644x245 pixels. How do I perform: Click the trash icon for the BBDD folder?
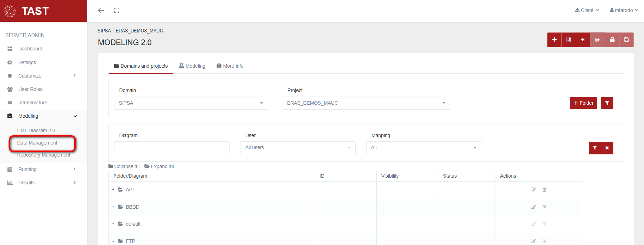(x=544, y=207)
